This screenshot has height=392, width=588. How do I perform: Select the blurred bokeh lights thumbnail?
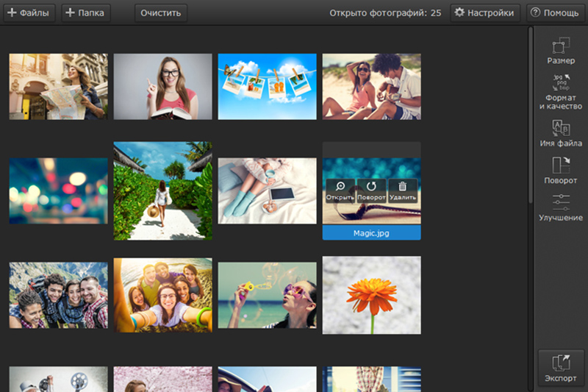pyautogui.click(x=58, y=190)
